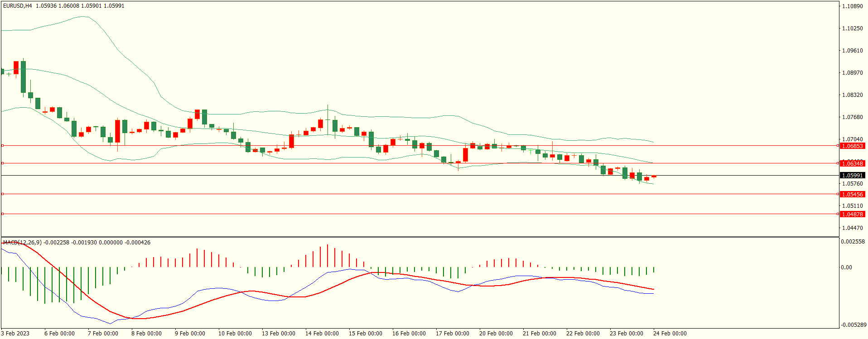Image resolution: width=868 pixels, height=339 pixels.
Task: Click the 7 Feb 00:00 time axis label
Action: (x=103, y=334)
